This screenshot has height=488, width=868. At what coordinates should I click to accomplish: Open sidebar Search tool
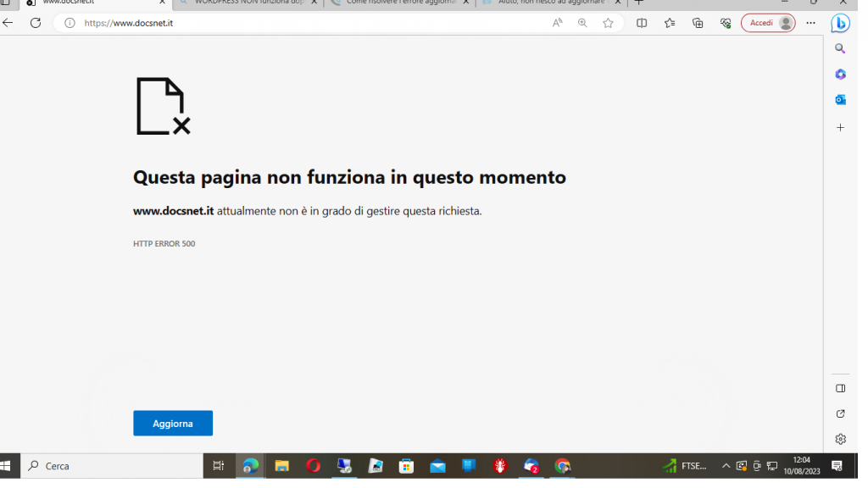pos(840,48)
